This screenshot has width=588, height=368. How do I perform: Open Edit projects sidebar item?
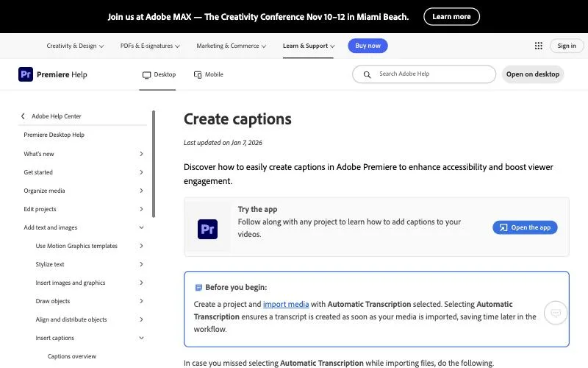click(x=40, y=209)
